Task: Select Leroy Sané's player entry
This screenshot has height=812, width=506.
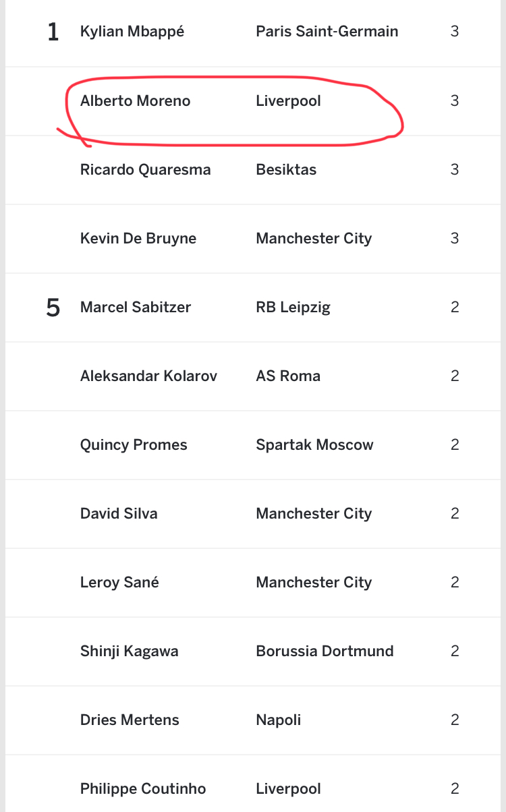Action: pos(119,583)
